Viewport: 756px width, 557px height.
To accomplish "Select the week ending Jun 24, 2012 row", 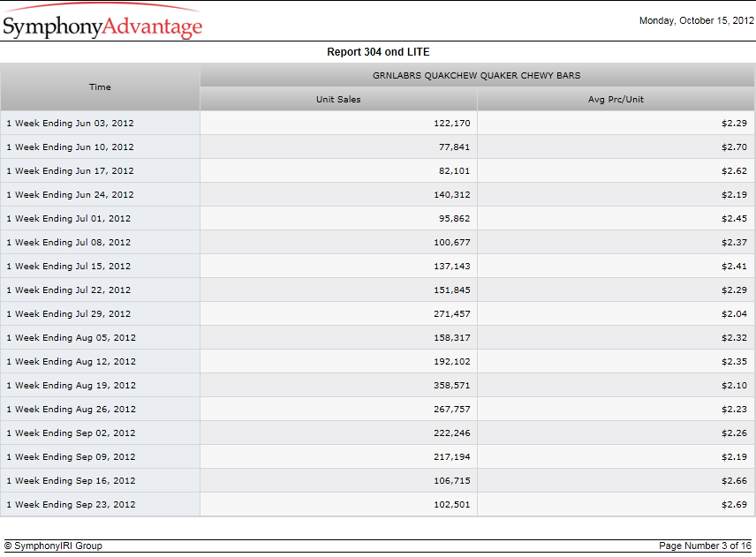I will click(377, 195).
